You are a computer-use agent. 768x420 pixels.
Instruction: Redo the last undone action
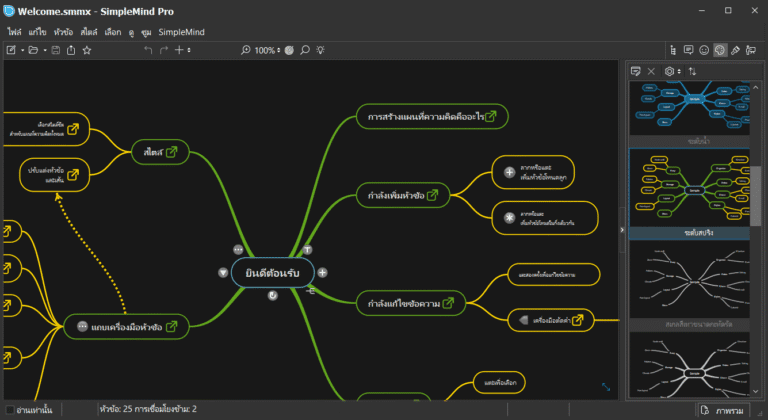[164, 50]
